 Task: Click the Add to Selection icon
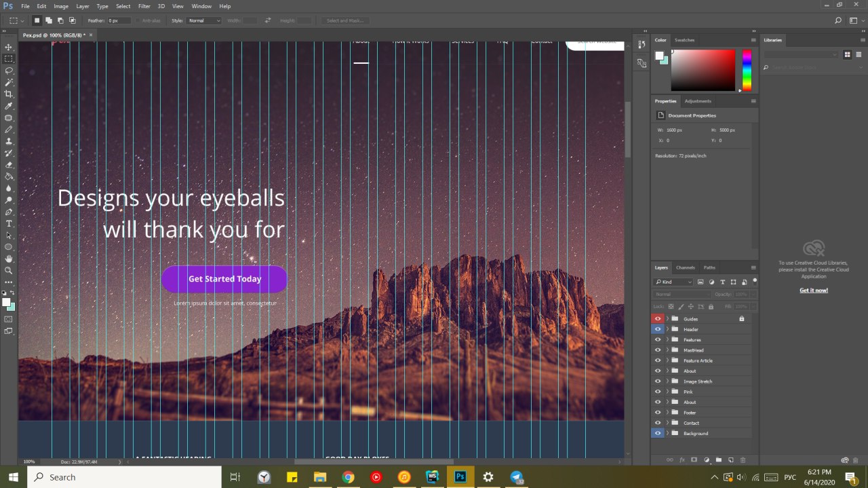coord(49,20)
